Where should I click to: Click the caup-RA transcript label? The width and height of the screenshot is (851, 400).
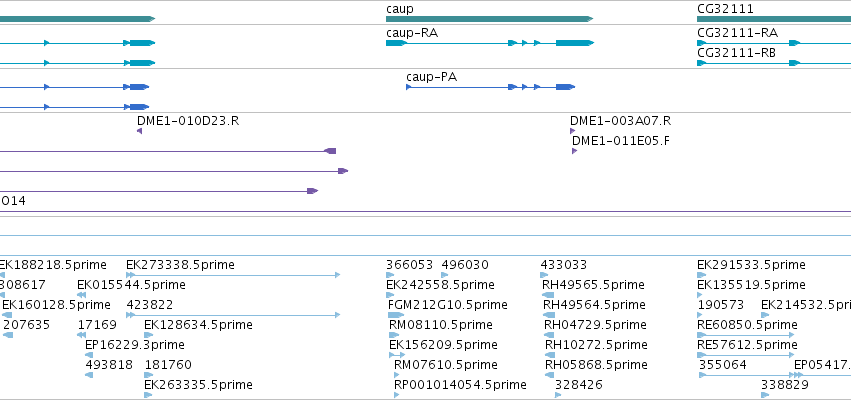(412, 33)
